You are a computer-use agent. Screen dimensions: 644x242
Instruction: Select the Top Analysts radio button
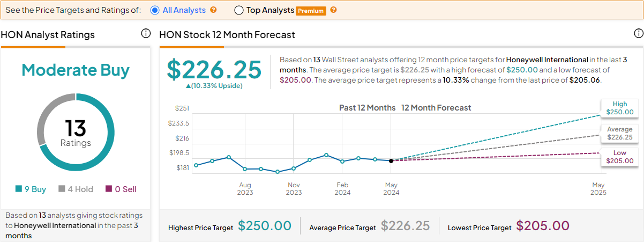point(238,10)
